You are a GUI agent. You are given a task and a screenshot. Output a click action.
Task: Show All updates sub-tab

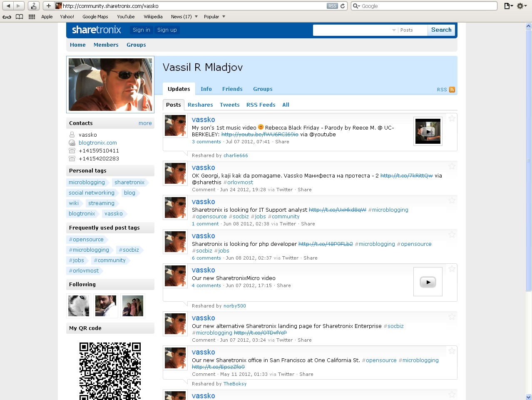click(x=286, y=105)
